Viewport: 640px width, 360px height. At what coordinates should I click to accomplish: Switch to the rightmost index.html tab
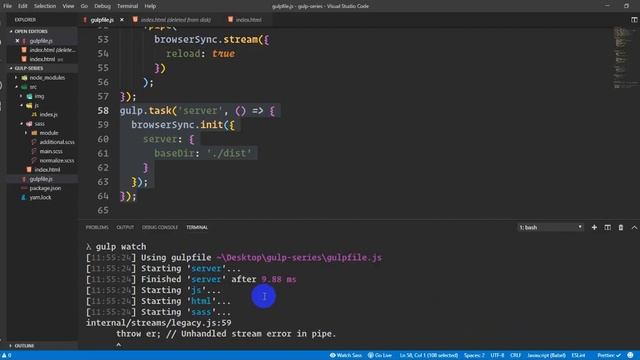point(249,20)
